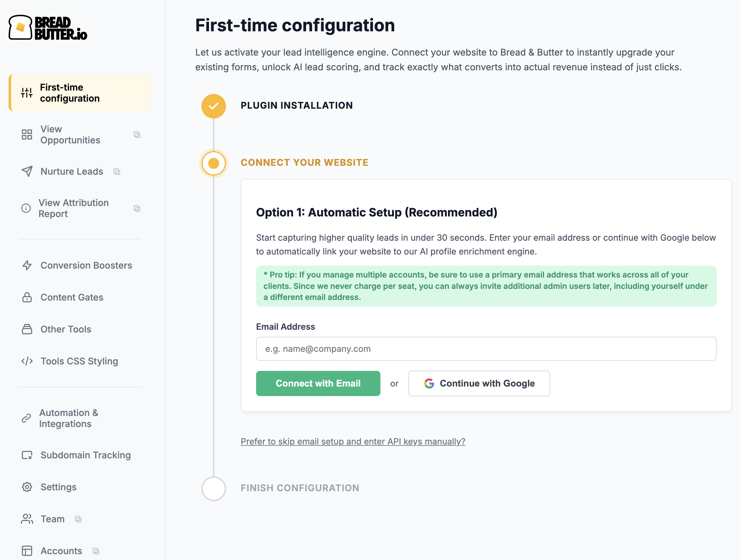Click the paper plane Nurture Leads icon

pos(27,171)
